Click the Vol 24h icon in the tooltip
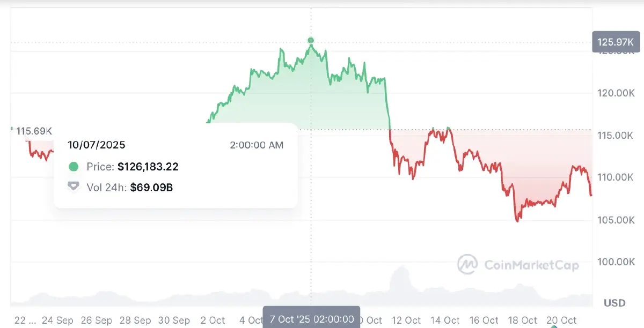The image size is (644, 328). 74,187
